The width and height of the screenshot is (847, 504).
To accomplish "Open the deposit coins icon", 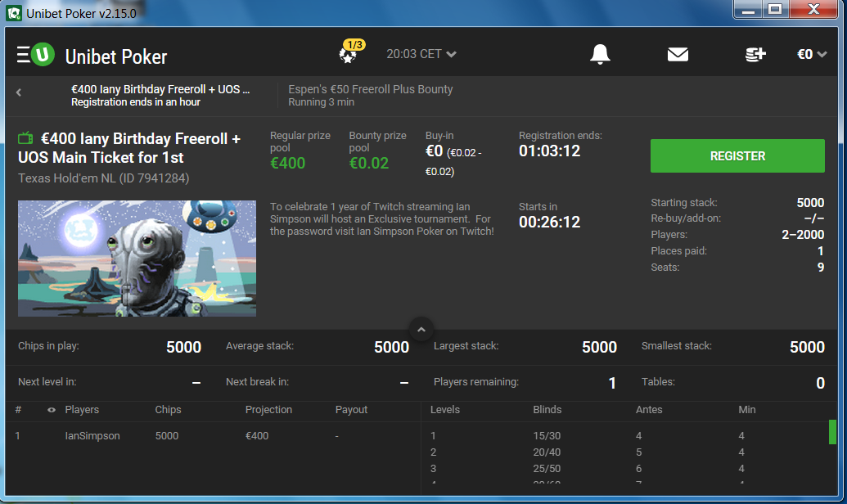I will coord(755,54).
